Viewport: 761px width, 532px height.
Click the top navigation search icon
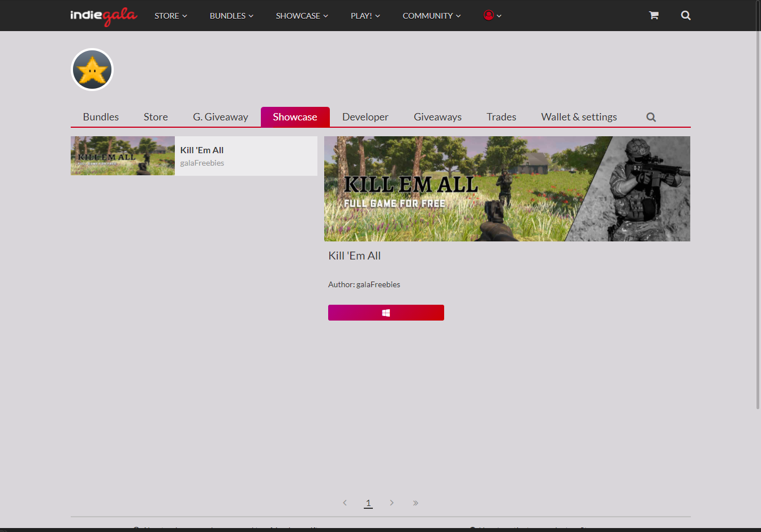click(686, 15)
